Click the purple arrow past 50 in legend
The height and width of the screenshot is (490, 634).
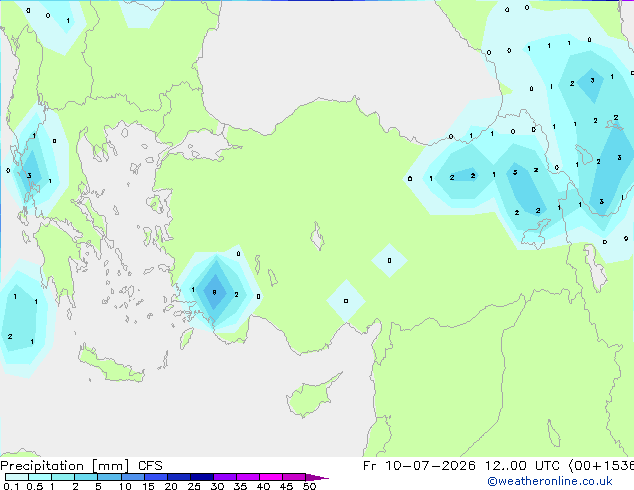coord(317,477)
